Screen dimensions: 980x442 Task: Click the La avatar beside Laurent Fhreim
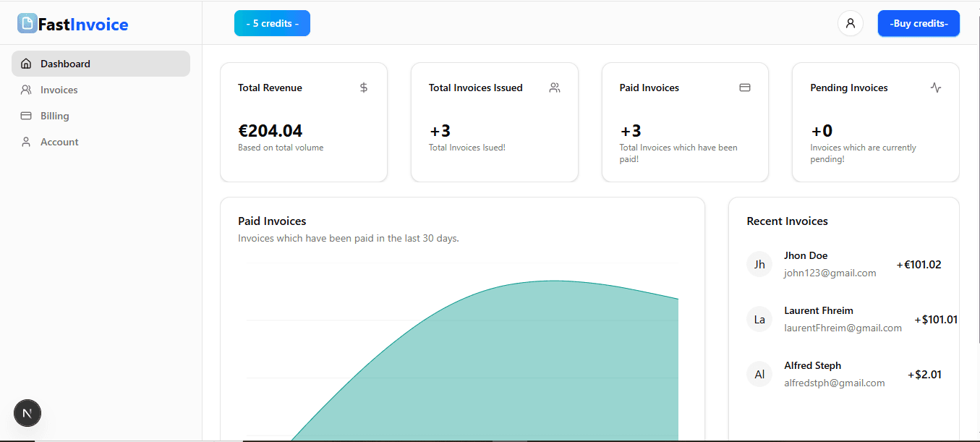coord(759,319)
